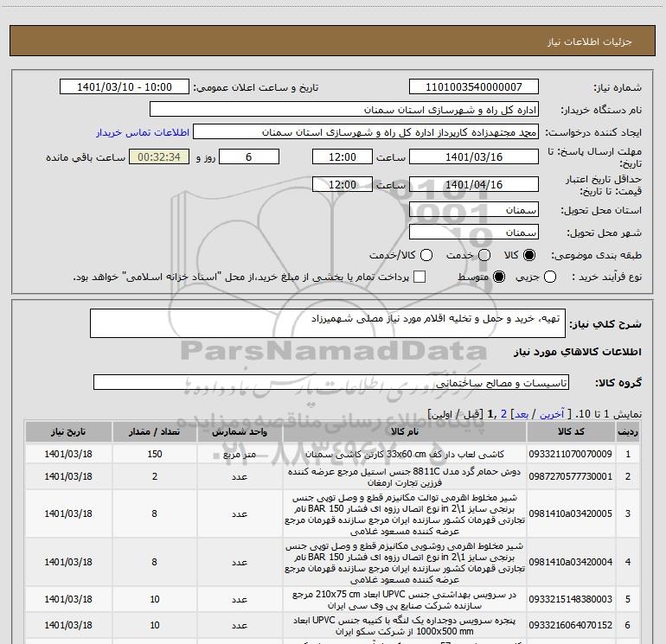The image size is (666, 644).
Task: Click the شیر مخلوط اهرمی روشویی item name
Action: pyautogui.click(x=405, y=562)
